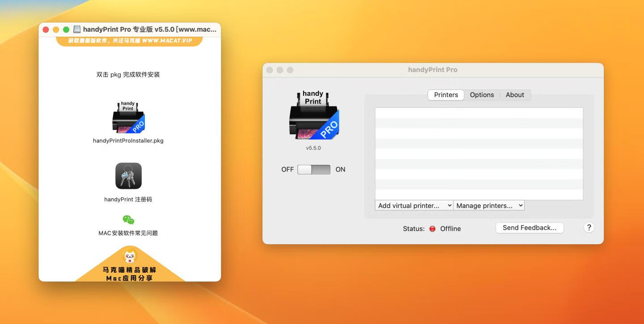Maximize the installer window with green button
644x324 pixels.
(x=66, y=30)
